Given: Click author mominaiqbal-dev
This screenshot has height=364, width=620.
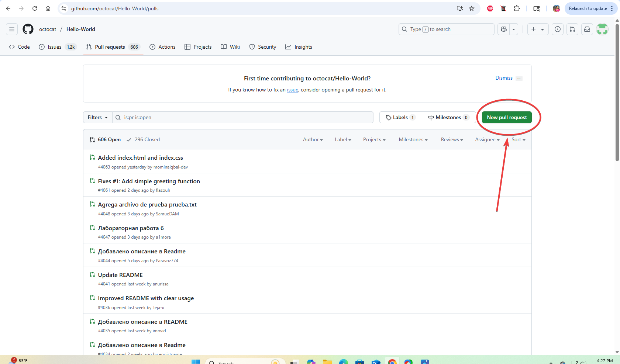Looking at the screenshot, I should (170, 167).
